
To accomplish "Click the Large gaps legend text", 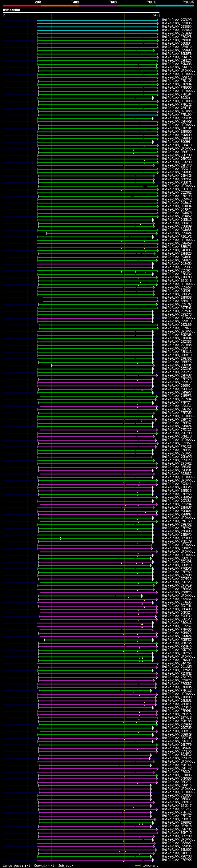I will [13, 865].
